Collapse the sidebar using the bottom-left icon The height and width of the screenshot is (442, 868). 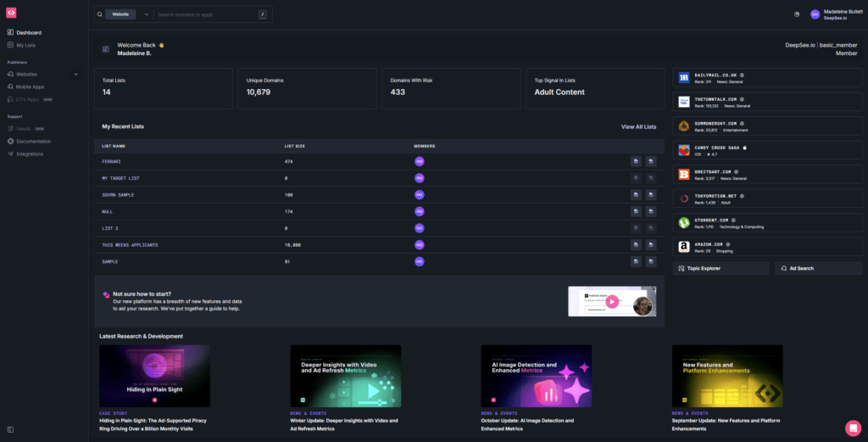[x=10, y=429]
